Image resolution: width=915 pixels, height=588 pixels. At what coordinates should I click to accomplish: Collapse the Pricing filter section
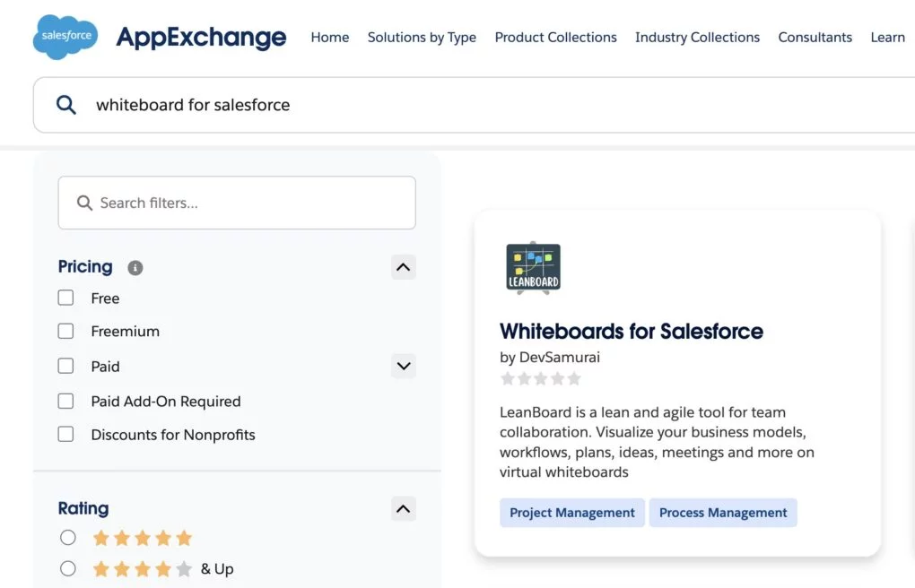tap(404, 267)
